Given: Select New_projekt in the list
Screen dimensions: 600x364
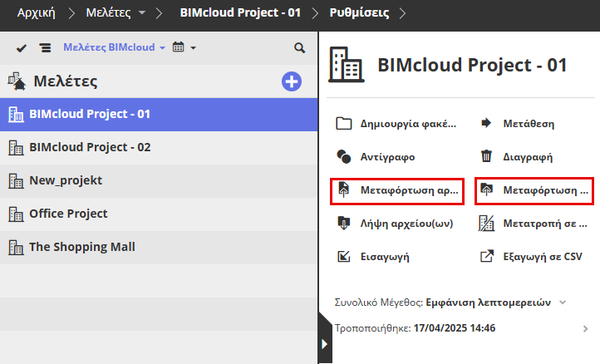Looking at the screenshot, I should 159,181.
